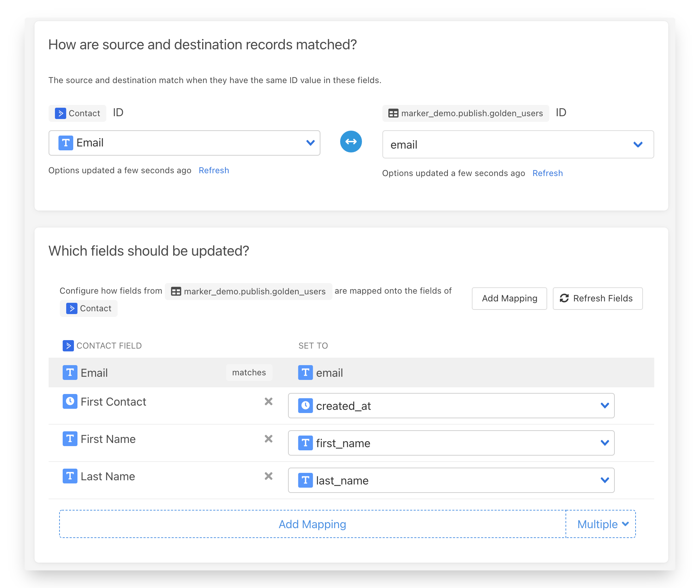This screenshot has width=700, height=588.
Task: Click the Contact source badge icon near ID
Action: (61, 113)
